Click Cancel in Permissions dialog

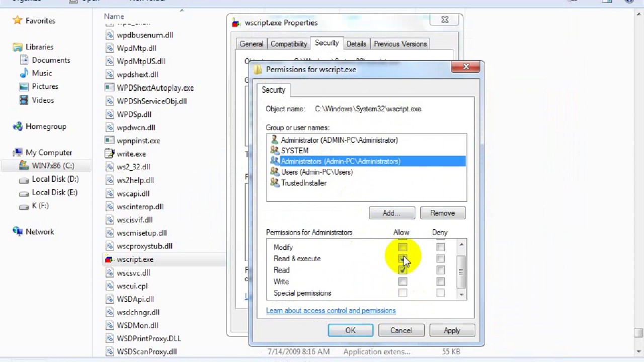click(401, 330)
